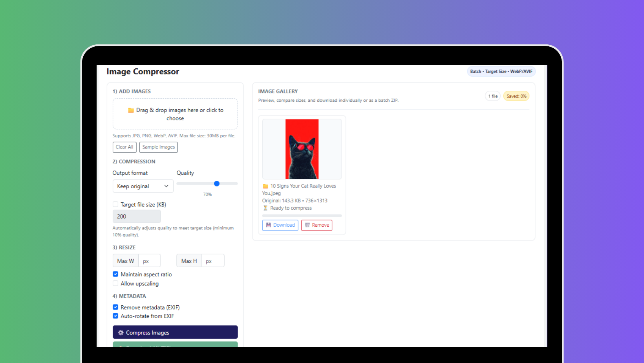644x363 pixels.
Task: Click the floppy disk icon on Download
Action: tap(269, 225)
